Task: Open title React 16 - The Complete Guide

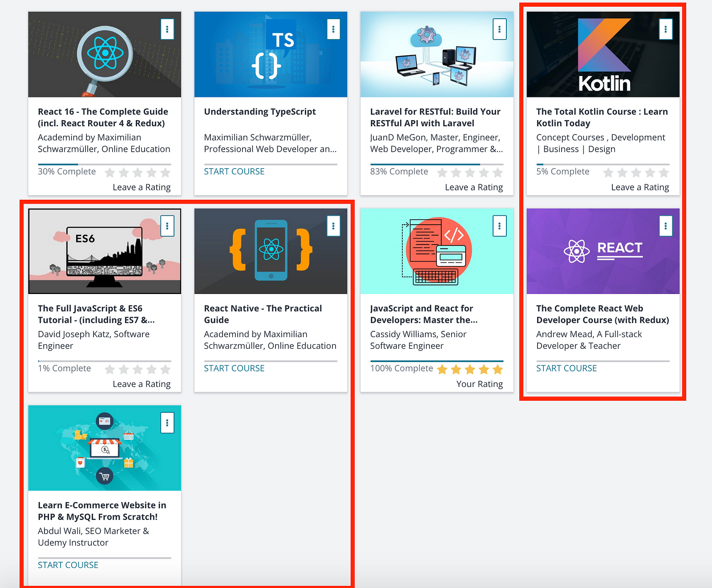Action: coord(103,117)
